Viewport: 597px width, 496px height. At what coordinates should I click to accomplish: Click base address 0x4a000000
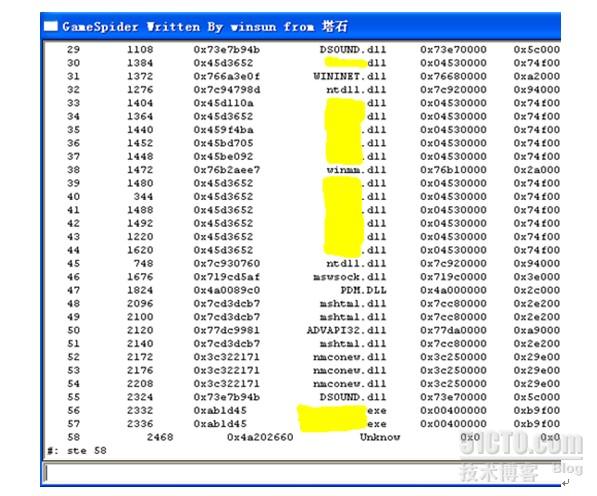[453, 290]
